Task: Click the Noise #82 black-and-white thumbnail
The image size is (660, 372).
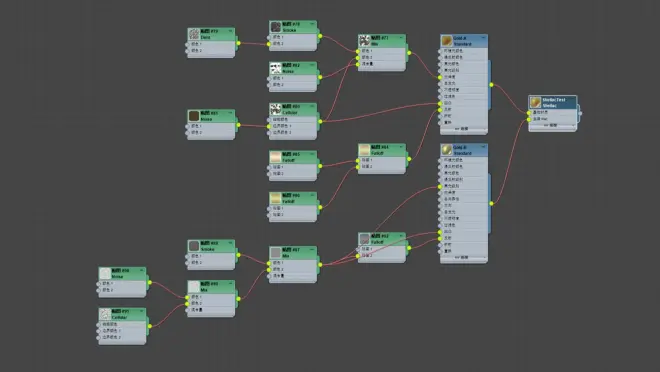Action: click(x=276, y=68)
